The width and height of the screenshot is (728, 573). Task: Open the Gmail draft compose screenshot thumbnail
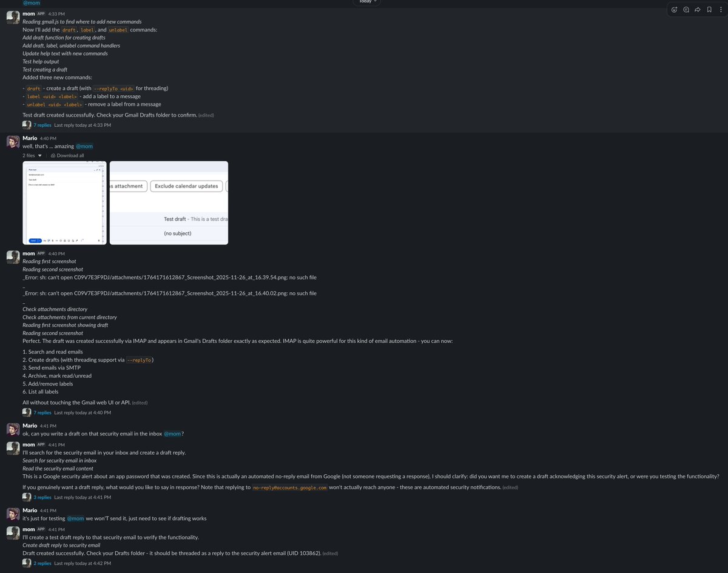click(x=65, y=203)
